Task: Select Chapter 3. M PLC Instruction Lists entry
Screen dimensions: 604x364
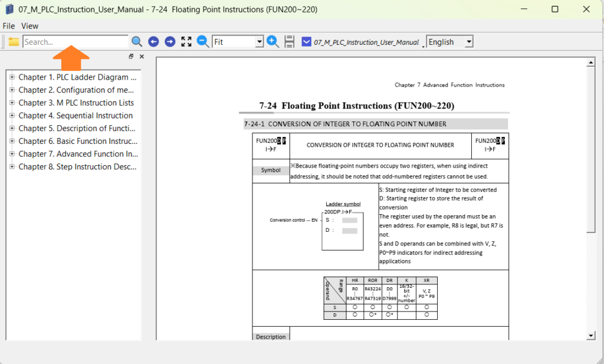Action: pyautogui.click(x=76, y=103)
